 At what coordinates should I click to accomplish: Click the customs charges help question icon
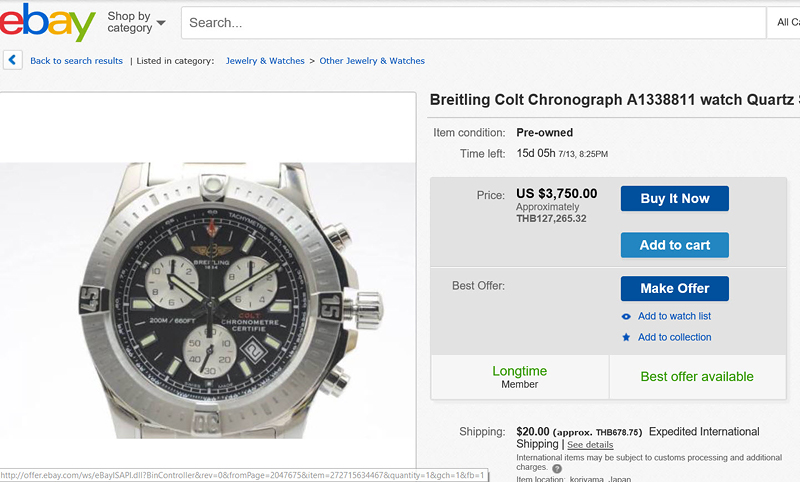point(557,468)
